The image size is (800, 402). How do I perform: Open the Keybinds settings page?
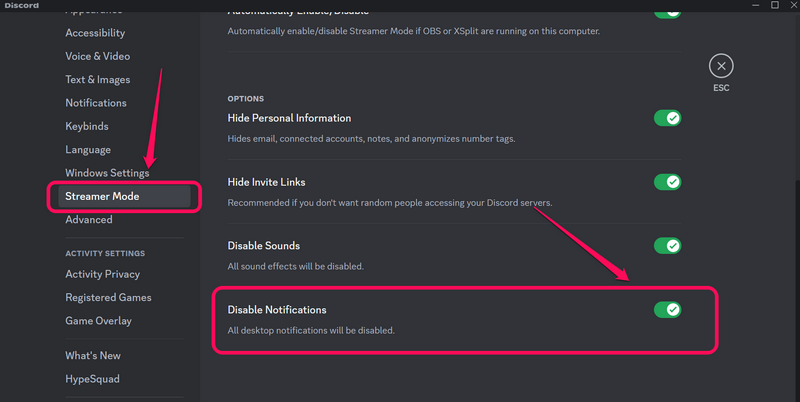coord(87,127)
